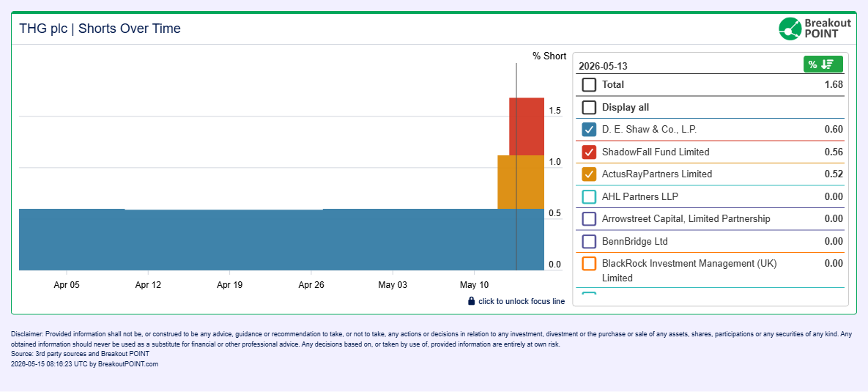Click the BlackRock Investment Management (UK) Limited label

pos(690,270)
